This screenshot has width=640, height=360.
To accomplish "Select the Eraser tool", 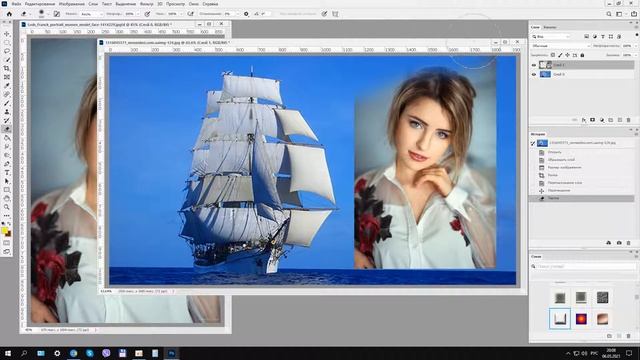I will (x=7, y=129).
